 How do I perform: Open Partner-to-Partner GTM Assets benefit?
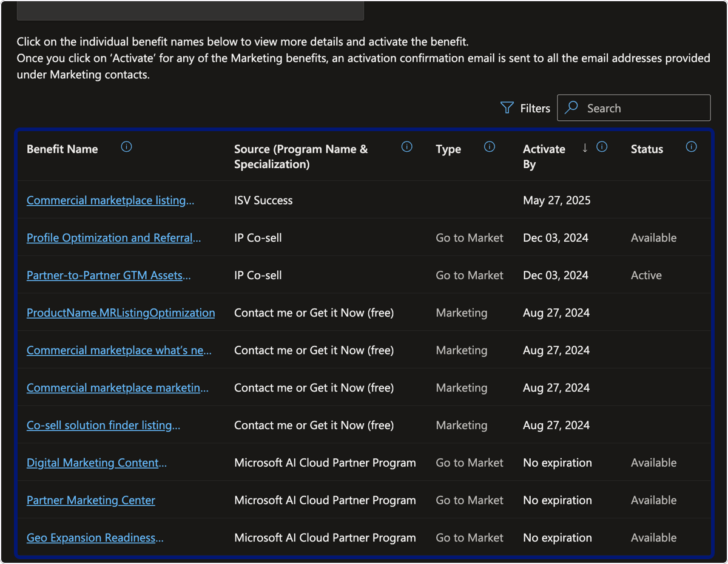109,276
